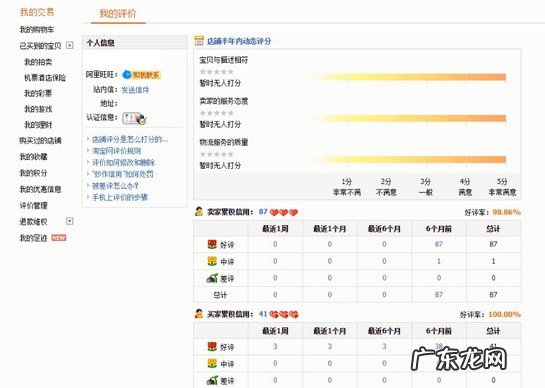Go to 我的购物车 in sidebar
The image size is (545, 388).
tap(36, 30)
